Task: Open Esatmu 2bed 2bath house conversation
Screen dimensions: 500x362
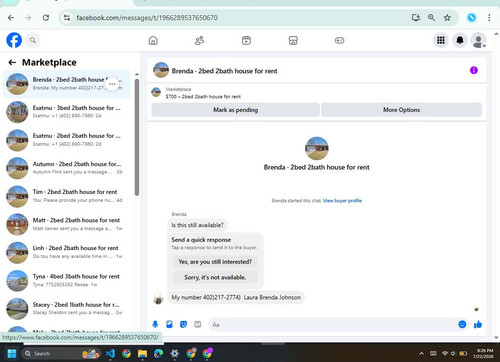Action: tap(67, 140)
